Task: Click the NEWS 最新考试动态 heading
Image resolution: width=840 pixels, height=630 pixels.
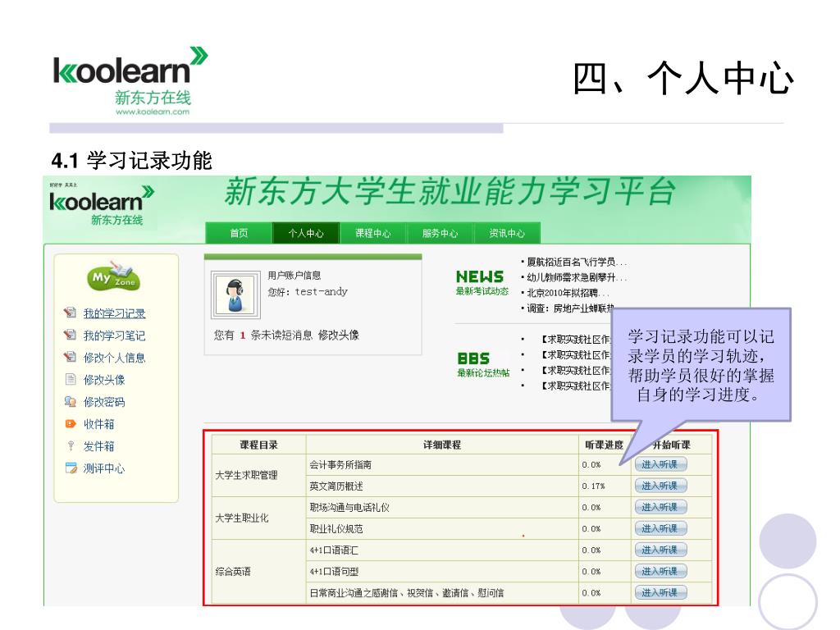Action: [481, 282]
